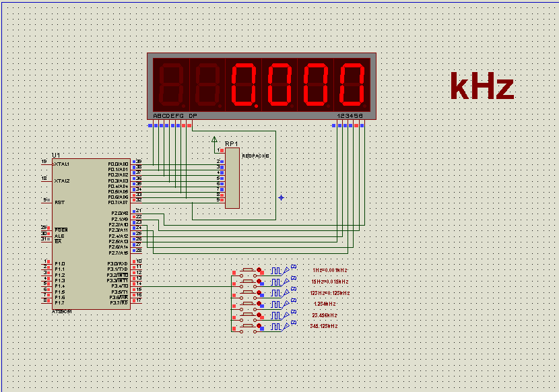This screenshot has width=559, height=392.
Task: Select the U1 reference label
Action: [56, 155]
